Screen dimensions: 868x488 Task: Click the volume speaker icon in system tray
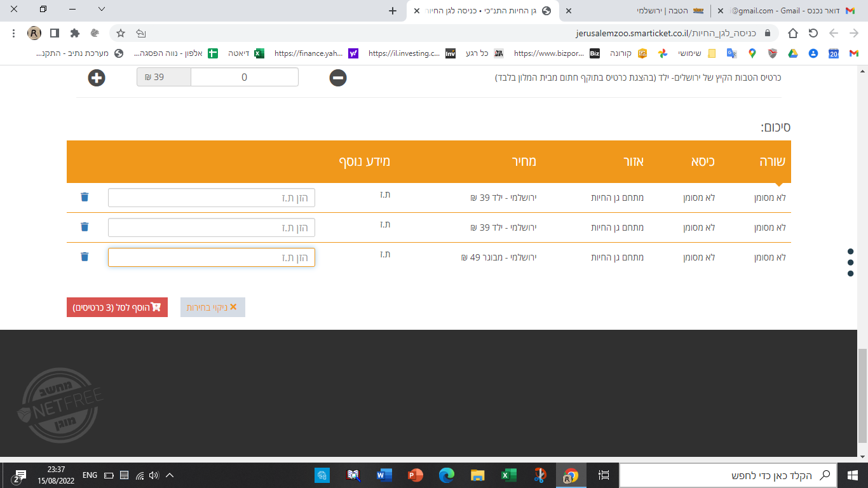coord(154,475)
